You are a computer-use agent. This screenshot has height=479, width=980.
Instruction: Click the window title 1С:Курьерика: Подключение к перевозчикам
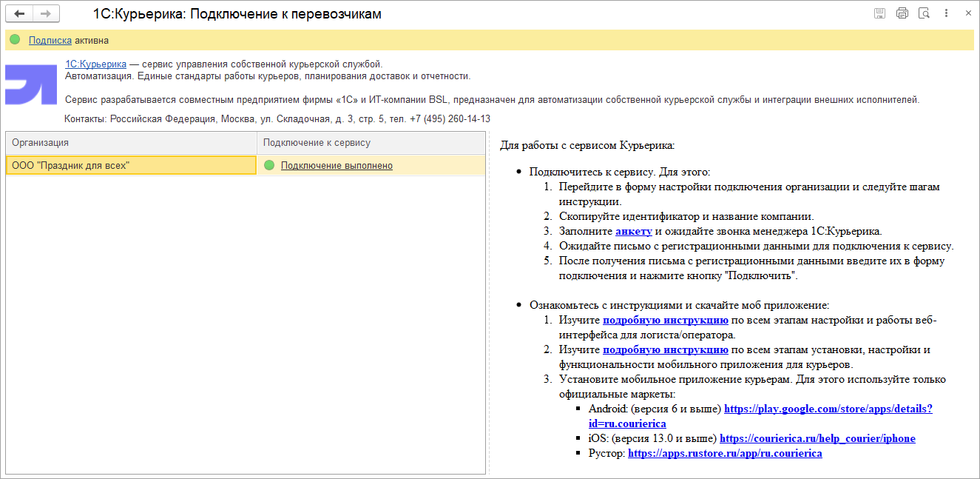tap(237, 14)
